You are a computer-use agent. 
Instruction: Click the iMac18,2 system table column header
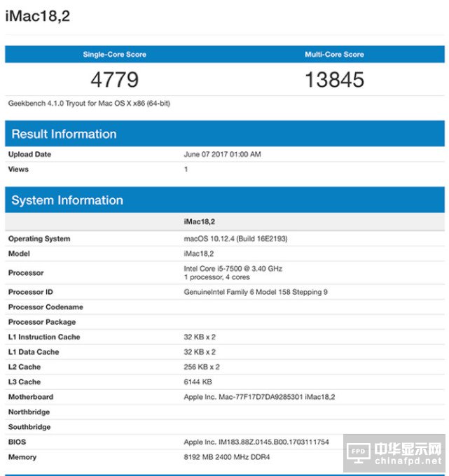pyautogui.click(x=199, y=221)
